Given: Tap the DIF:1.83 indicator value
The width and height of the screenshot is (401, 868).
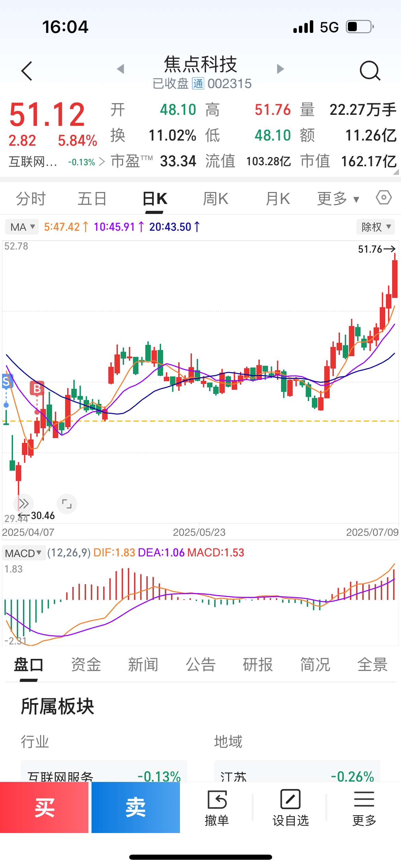Looking at the screenshot, I should tap(114, 553).
